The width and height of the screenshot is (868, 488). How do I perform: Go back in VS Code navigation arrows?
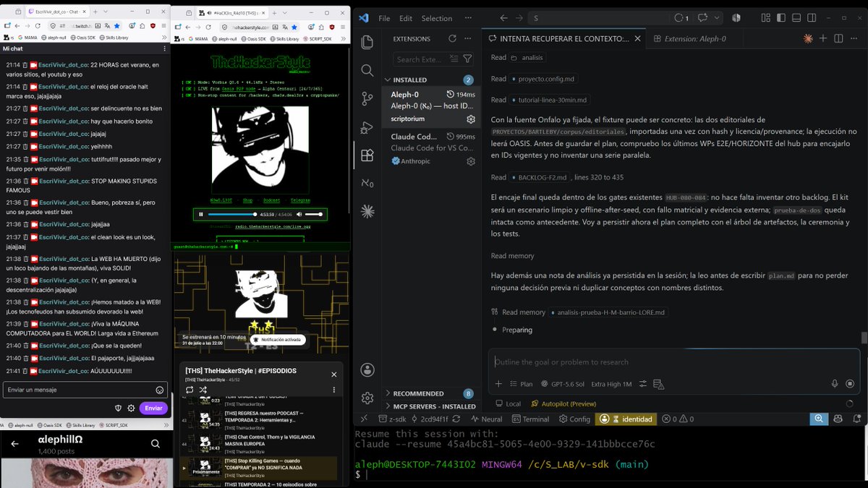click(x=503, y=18)
